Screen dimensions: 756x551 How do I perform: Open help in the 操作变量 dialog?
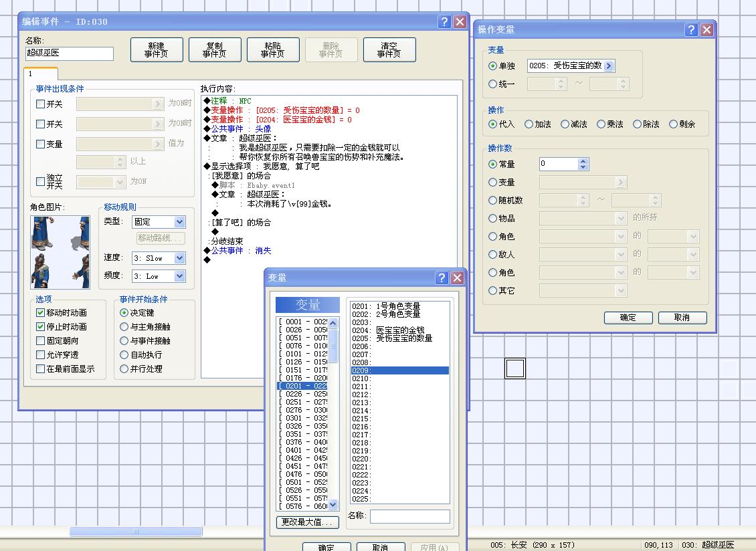(x=691, y=30)
